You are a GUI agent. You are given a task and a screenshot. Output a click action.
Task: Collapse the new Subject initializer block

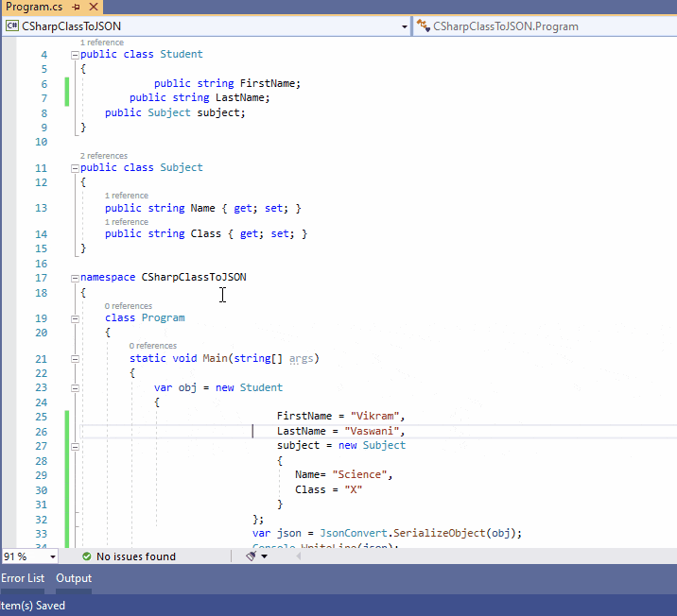[75, 447]
